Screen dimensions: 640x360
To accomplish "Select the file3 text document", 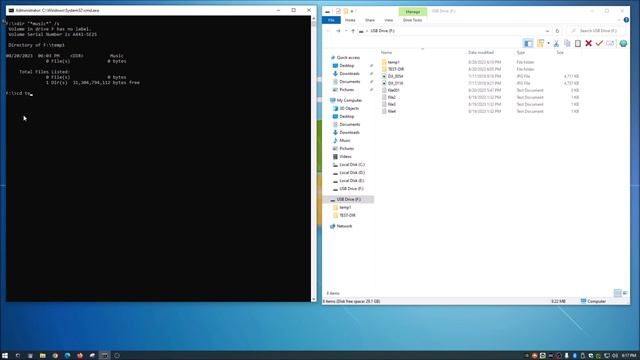I will (391, 104).
